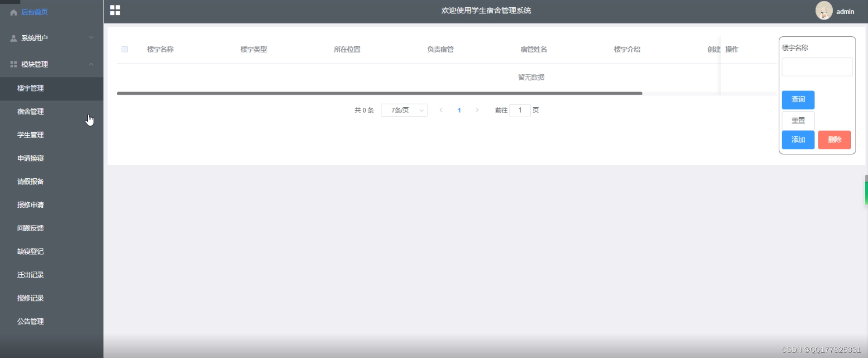Click the 楼宇类型 column header
This screenshot has height=358, width=868.
point(254,49)
